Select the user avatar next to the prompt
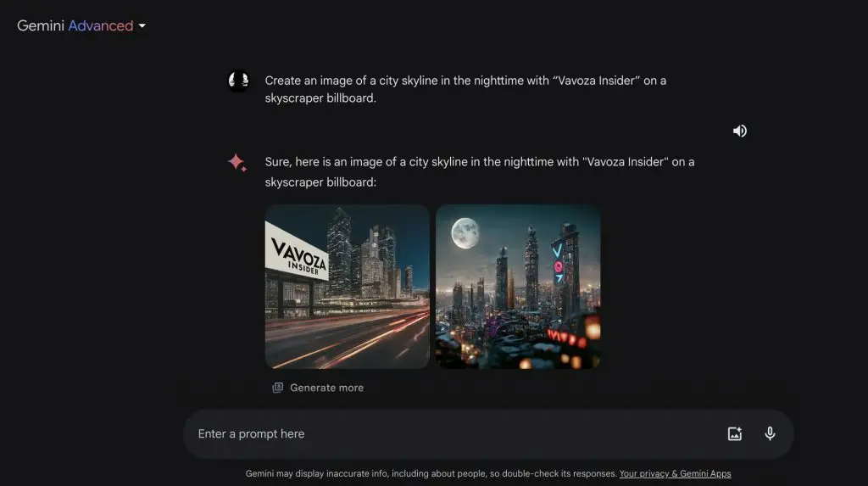The image size is (868, 486). 238,81
